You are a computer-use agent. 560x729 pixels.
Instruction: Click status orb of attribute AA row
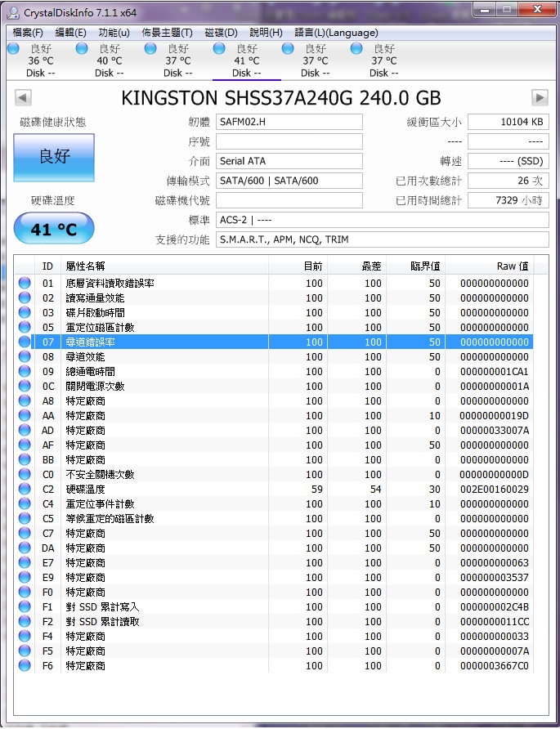[25, 415]
